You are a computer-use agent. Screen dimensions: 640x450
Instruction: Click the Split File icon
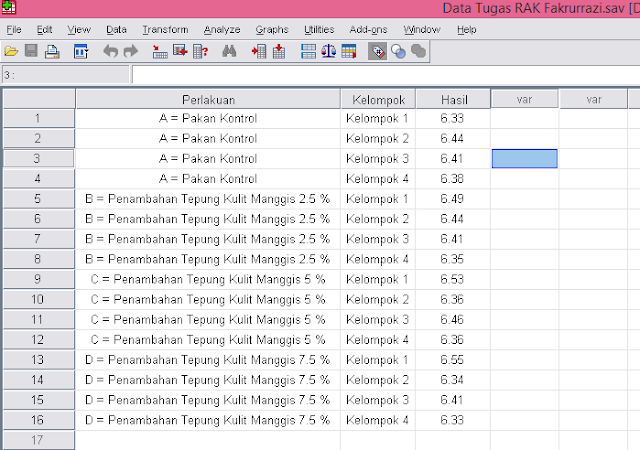308,51
